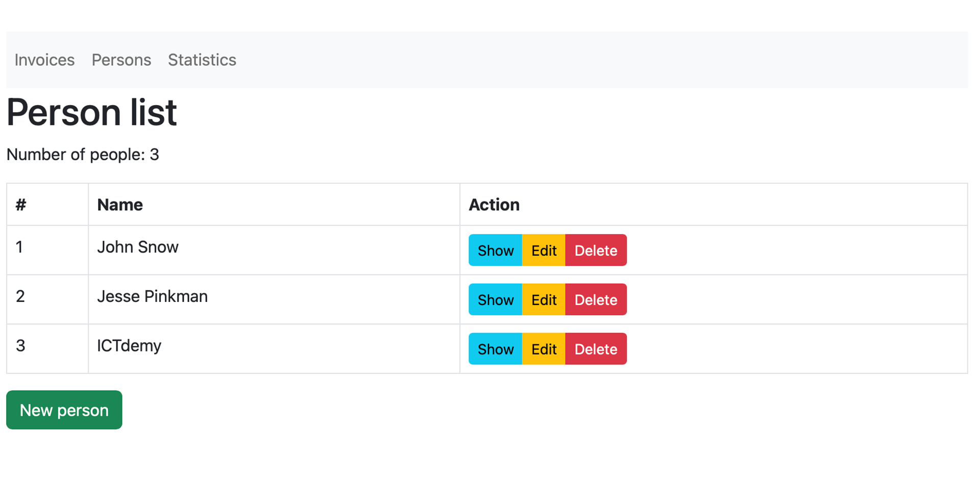Click the Person list heading
The height and width of the screenshot is (479, 980).
pyautogui.click(x=92, y=113)
